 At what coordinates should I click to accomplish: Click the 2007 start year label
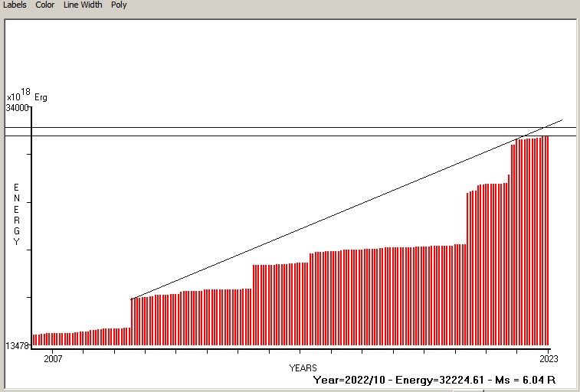pos(53,358)
